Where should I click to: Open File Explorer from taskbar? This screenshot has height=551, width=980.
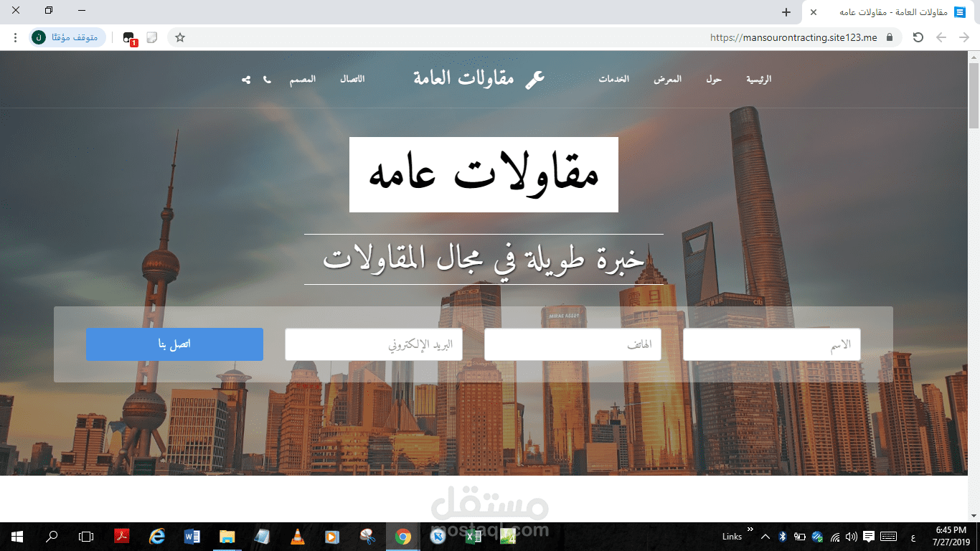pos(227,537)
